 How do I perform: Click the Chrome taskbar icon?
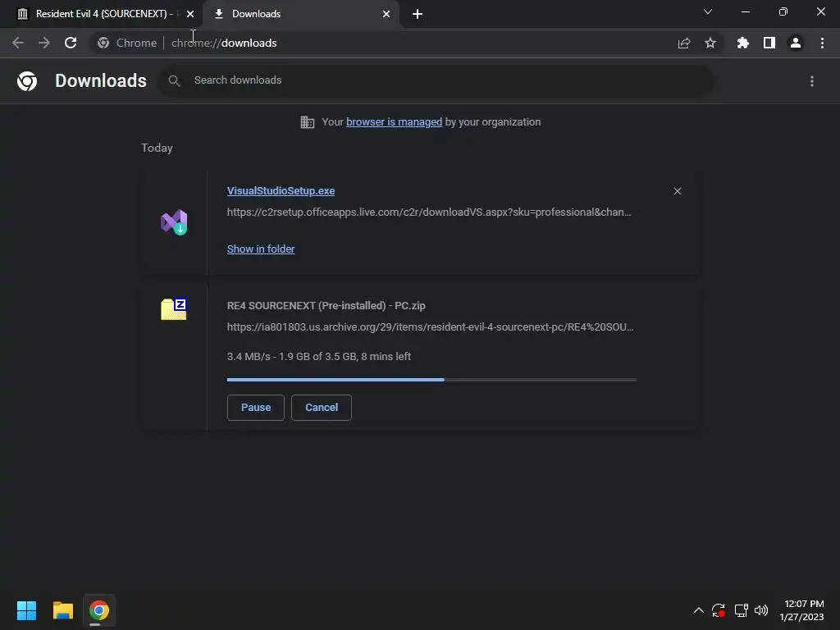[99, 610]
